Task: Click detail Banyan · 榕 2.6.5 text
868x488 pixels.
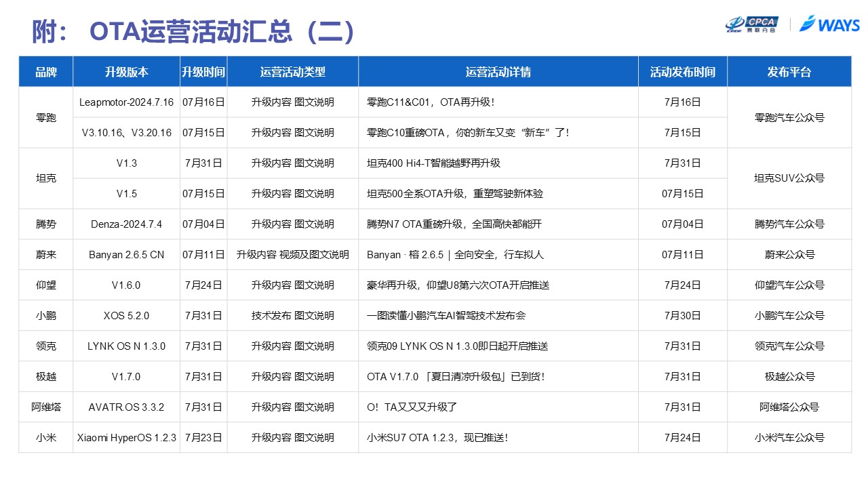Action: coord(455,255)
